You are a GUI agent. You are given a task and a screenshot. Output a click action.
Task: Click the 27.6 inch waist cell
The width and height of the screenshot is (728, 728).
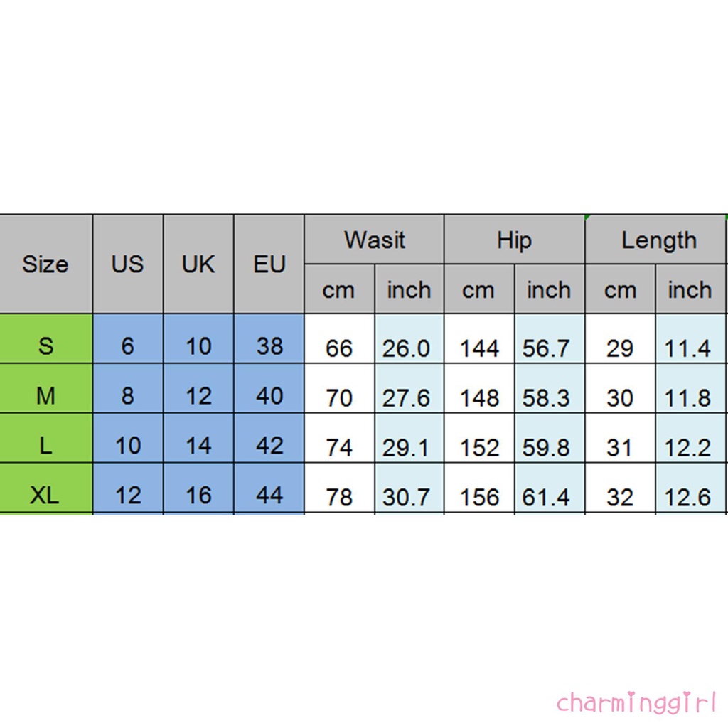pyautogui.click(x=407, y=397)
